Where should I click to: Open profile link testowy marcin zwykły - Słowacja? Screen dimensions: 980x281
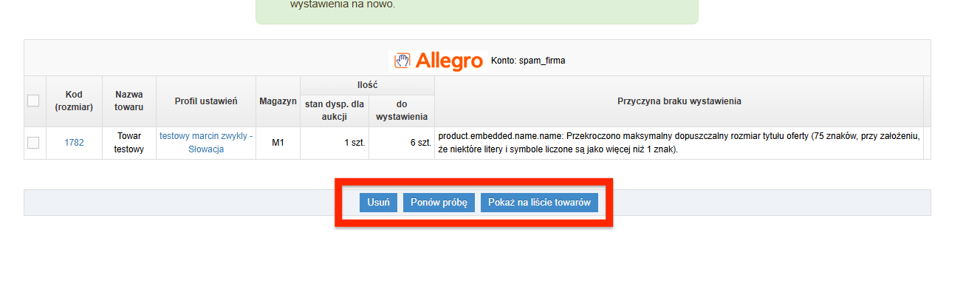[x=206, y=143]
